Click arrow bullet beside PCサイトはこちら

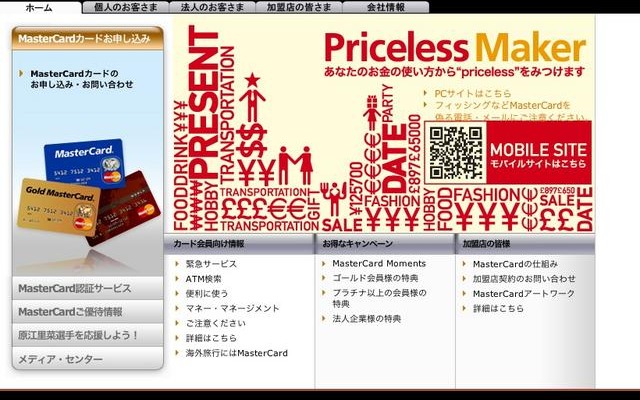(x=426, y=93)
